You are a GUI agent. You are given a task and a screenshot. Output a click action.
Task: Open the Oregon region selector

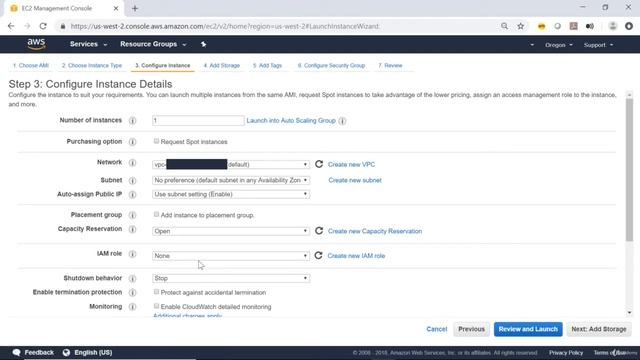tap(559, 45)
